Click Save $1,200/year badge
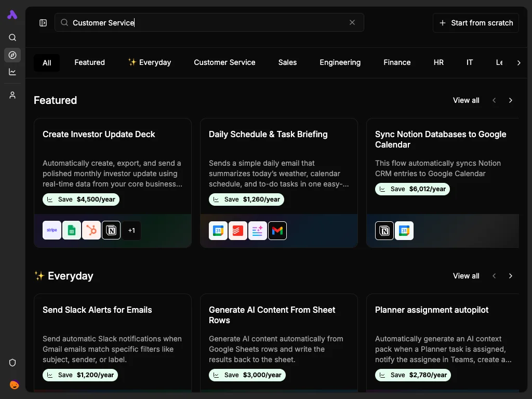The height and width of the screenshot is (399, 532). tap(80, 375)
